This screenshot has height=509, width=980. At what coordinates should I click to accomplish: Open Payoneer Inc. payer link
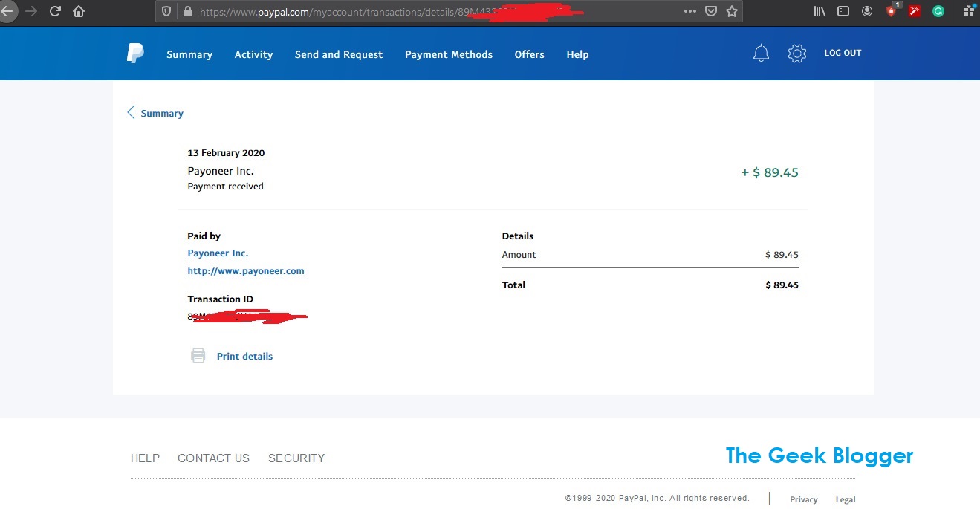tap(218, 253)
